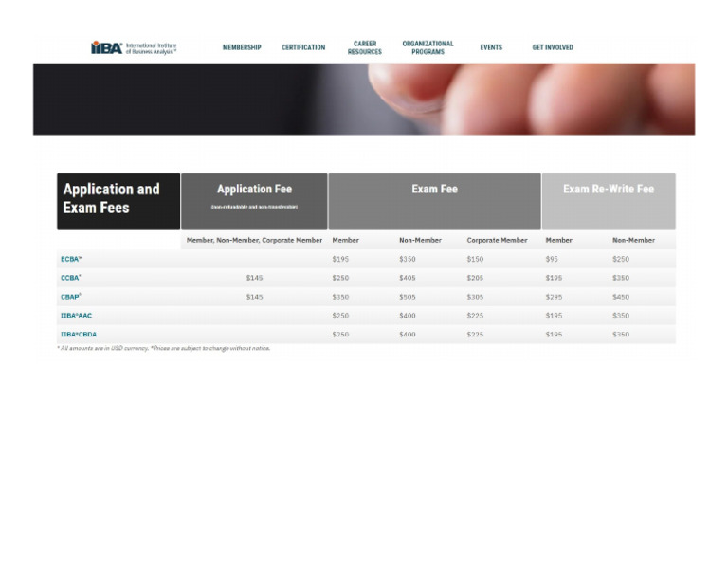Click the IIBA logo in header
Viewport: 728px width, 563px height.
click(134, 47)
